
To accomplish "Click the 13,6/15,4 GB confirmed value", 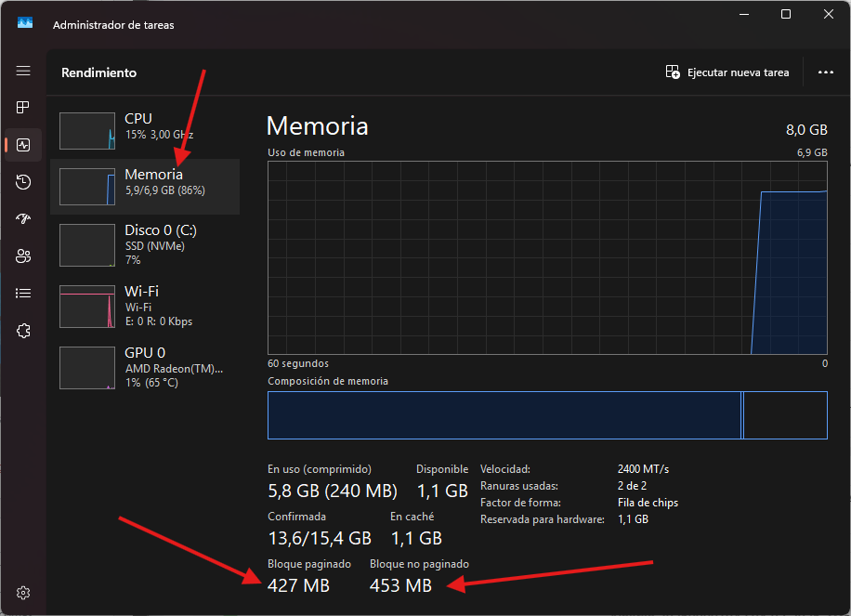I will (320, 538).
